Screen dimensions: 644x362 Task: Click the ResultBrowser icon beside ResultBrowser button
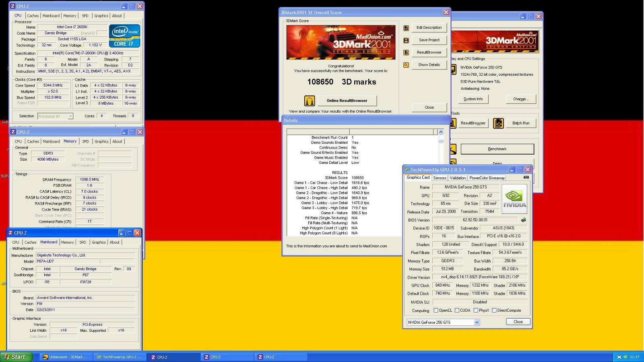point(406,52)
